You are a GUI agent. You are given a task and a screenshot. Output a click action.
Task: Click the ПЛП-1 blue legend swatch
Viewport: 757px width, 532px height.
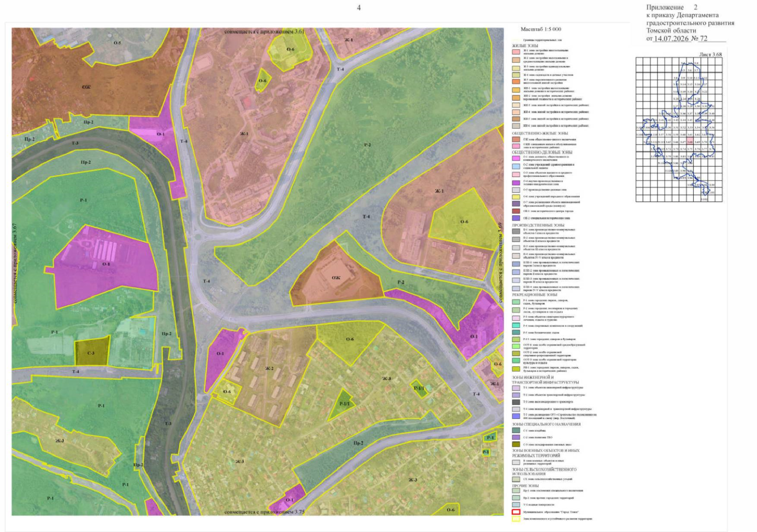coord(516,264)
